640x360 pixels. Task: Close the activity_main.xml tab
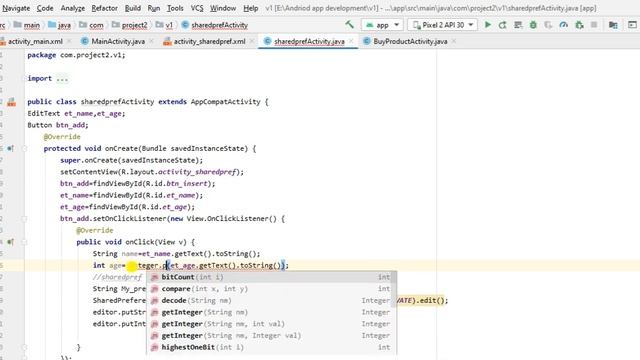(x=69, y=41)
